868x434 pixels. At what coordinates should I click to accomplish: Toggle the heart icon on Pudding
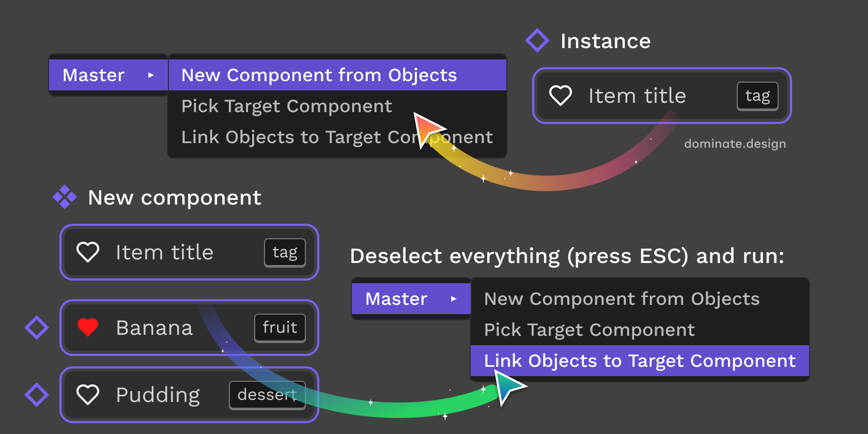[88, 395]
